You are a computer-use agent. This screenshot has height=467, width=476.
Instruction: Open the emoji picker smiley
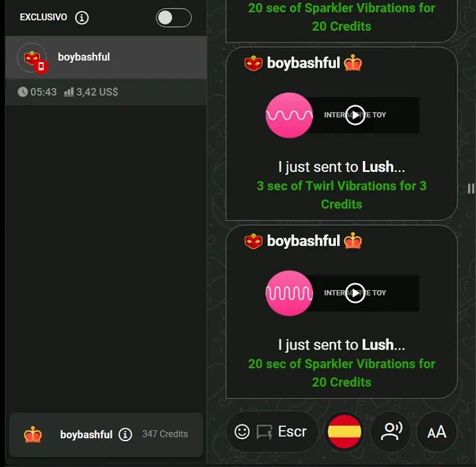pos(242,431)
